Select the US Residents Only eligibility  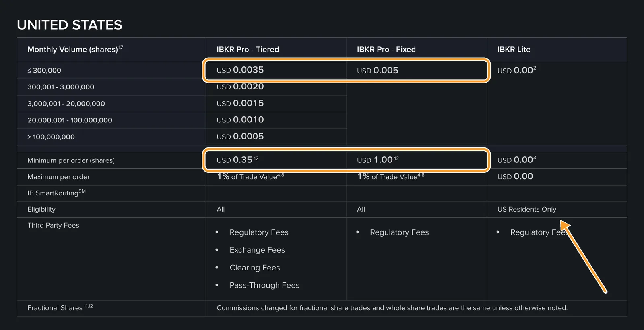(526, 209)
